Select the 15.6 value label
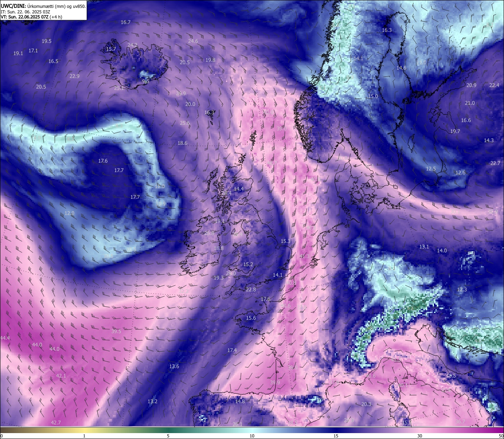The height and width of the screenshot is (439, 504). point(251,318)
